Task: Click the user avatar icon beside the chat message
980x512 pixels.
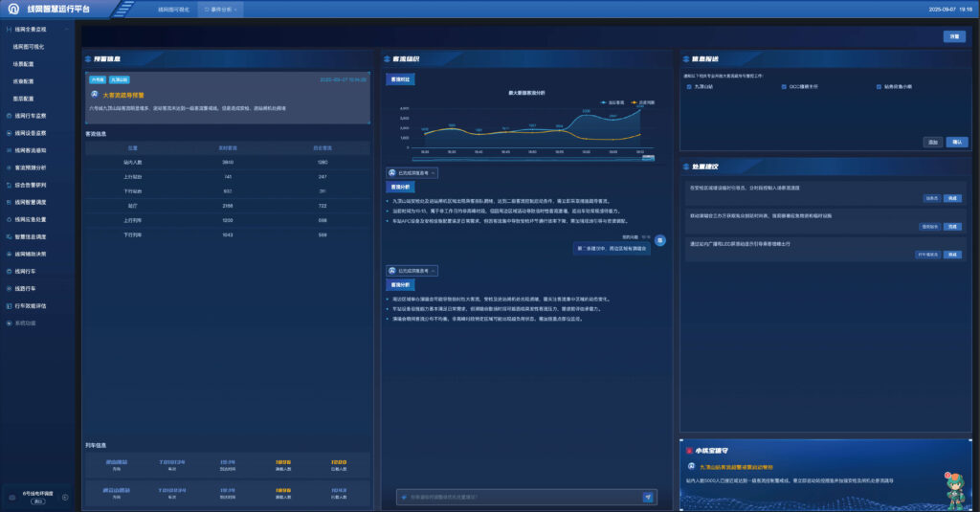Action: 659,240
